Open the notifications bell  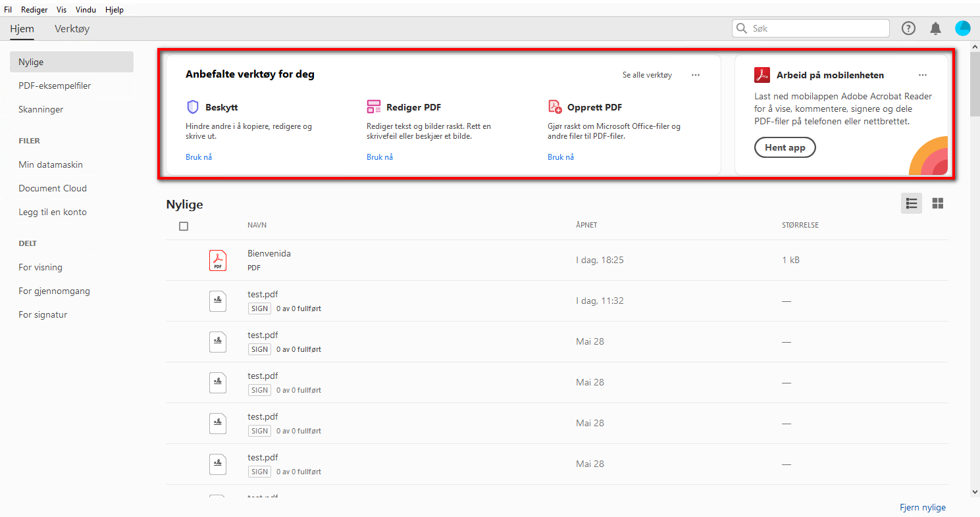point(935,28)
